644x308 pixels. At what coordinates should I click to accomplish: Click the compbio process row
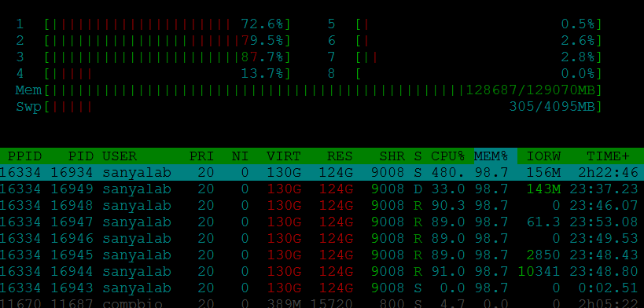[322, 303]
